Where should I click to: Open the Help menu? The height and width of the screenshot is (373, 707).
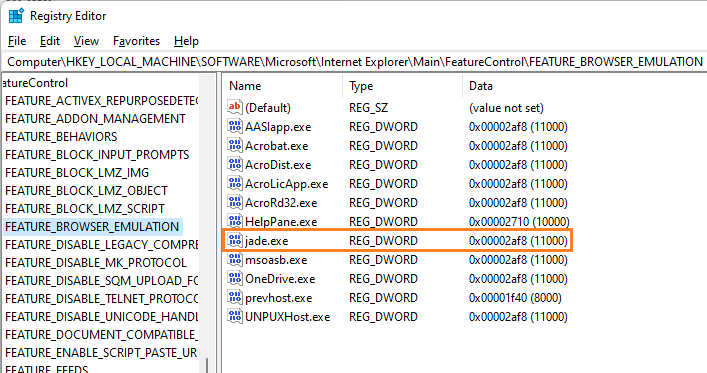(x=186, y=41)
